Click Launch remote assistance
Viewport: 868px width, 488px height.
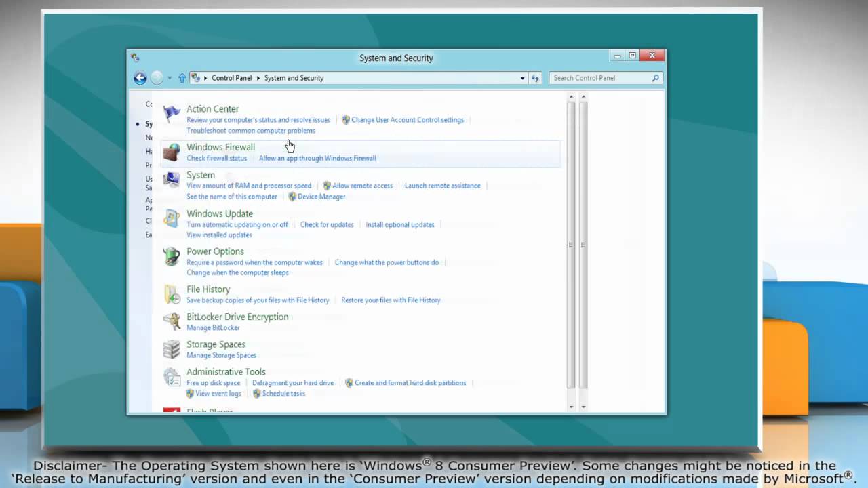tap(443, 186)
